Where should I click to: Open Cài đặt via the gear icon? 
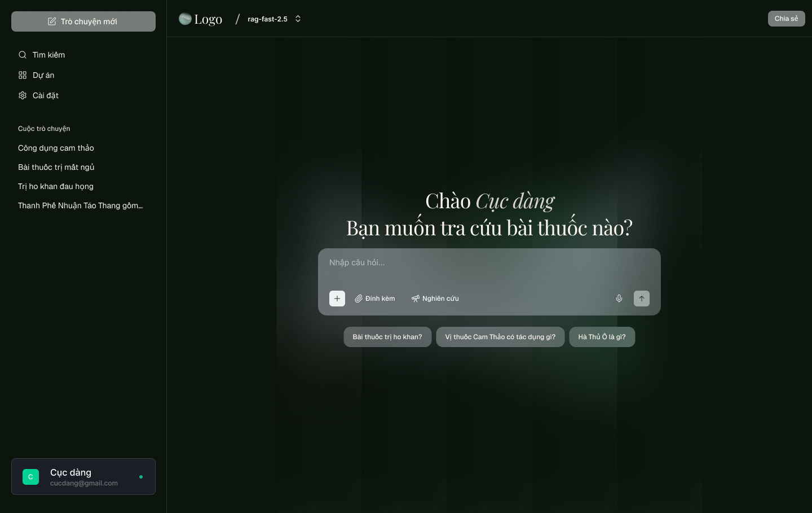click(x=23, y=95)
